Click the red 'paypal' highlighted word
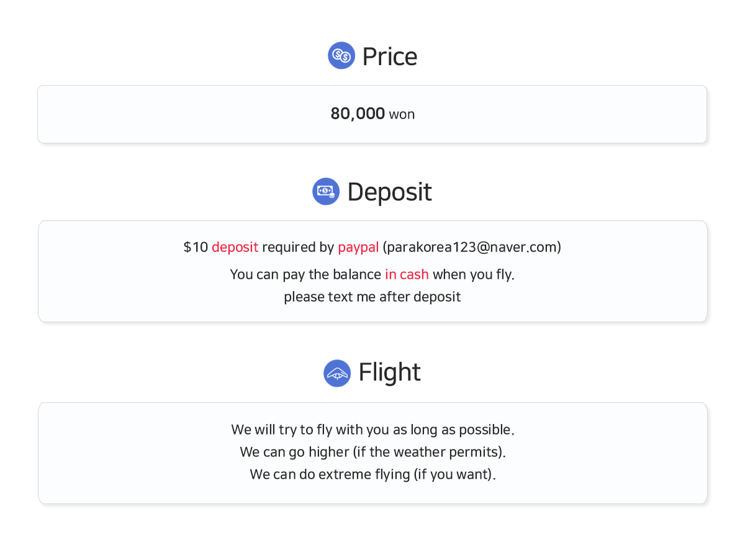Image resolution: width=745 pixels, height=560 pixels. (358, 247)
